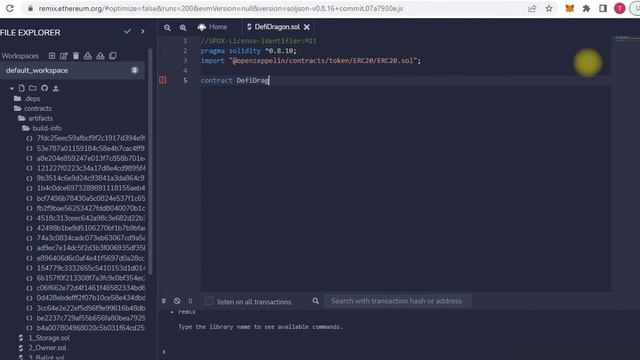Click the create new folder icon

coord(33,88)
